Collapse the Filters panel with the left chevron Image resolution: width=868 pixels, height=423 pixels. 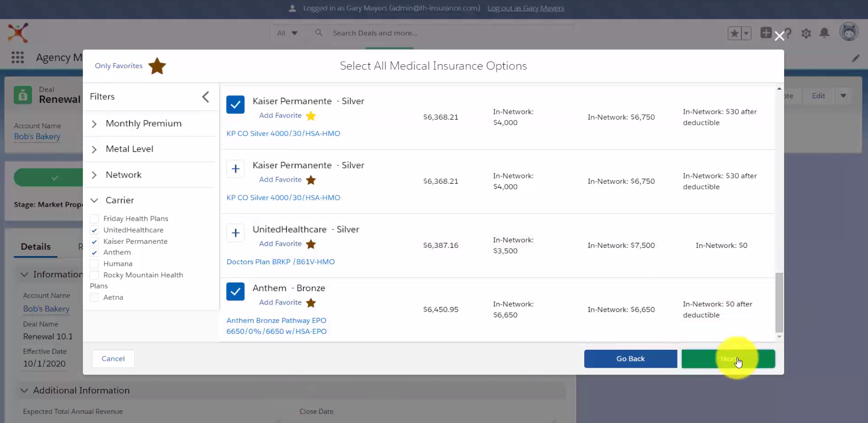pyautogui.click(x=205, y=97)
